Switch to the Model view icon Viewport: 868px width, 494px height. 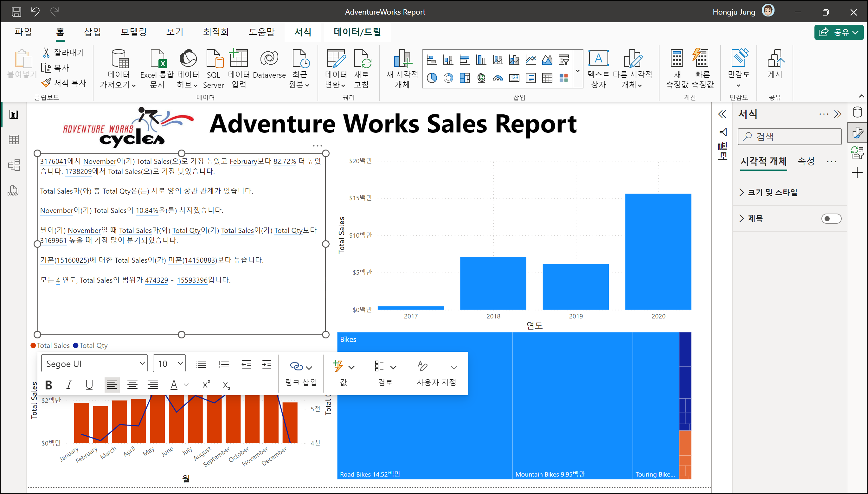pos(14,165)
